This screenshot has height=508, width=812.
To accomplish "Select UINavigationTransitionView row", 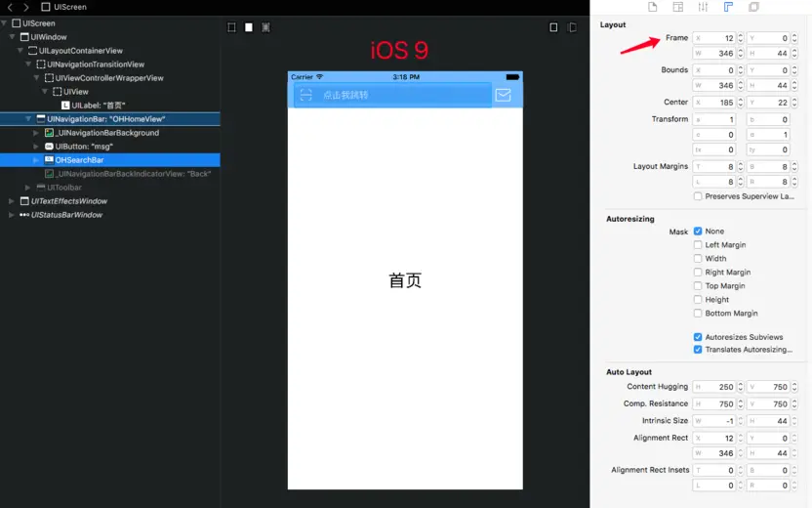I will pos(109,64).
